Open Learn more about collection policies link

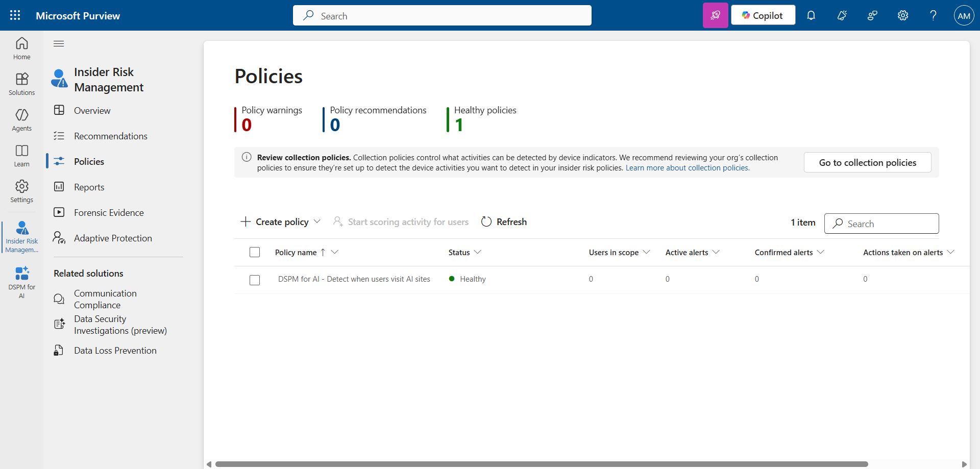(687, 168)
